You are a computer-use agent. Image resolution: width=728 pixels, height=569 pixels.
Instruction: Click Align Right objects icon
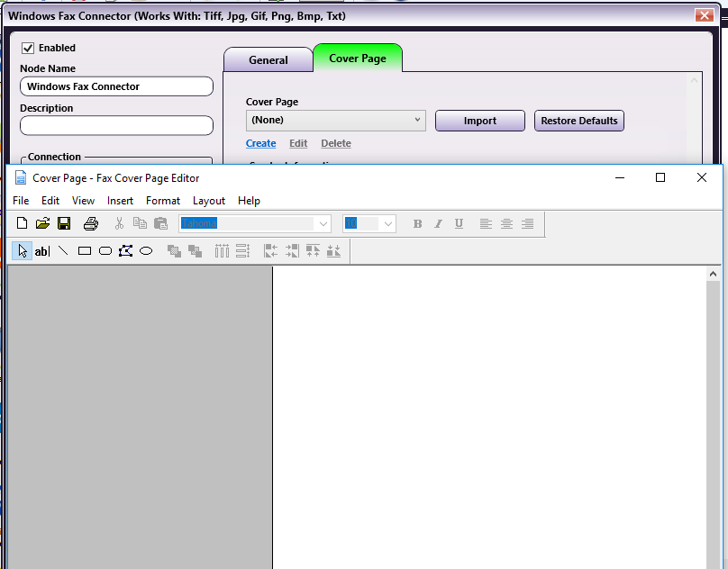(292, 251)
